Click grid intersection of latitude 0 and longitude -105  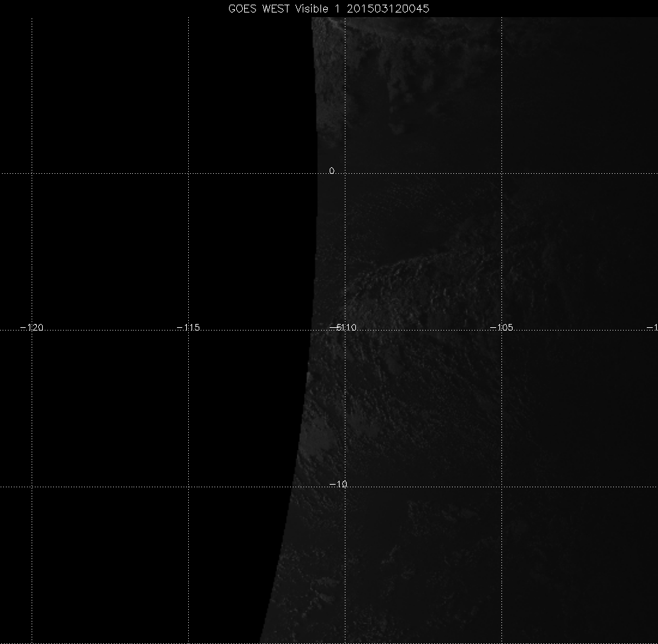[x=502, y=174]
